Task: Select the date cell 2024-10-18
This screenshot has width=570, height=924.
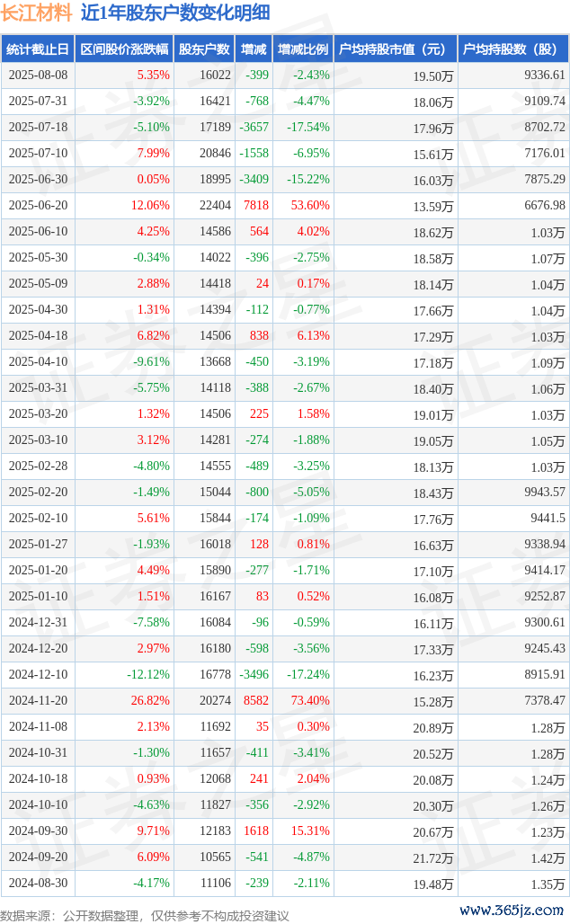Action: pos(39,778)
